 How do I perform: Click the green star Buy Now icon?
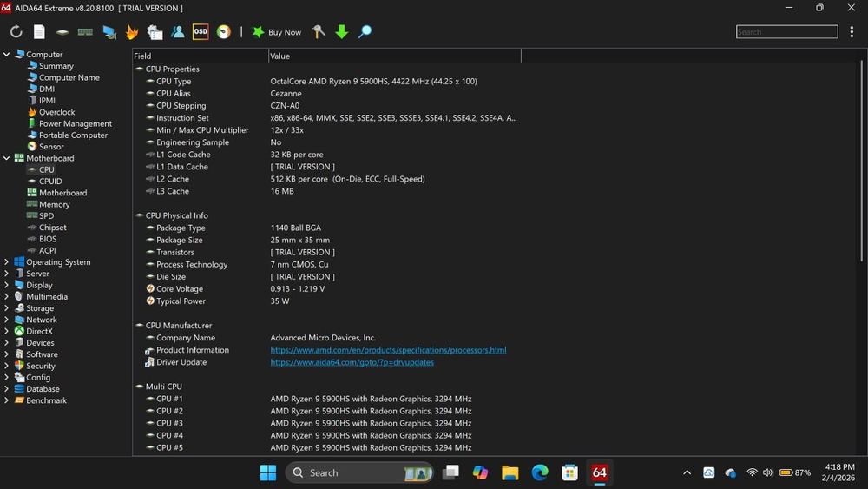[258, 32]
